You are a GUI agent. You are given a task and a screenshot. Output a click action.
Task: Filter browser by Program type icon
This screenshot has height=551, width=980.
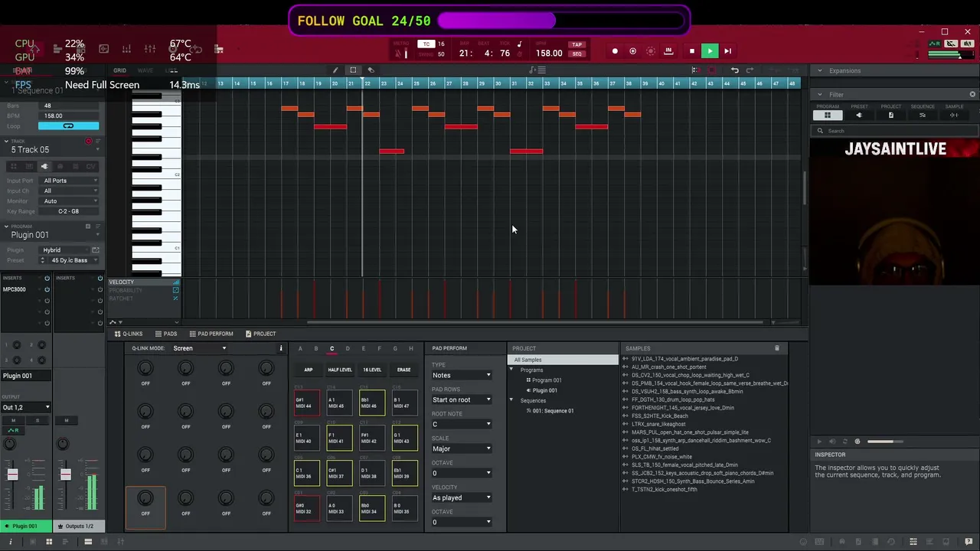(827, 115)
